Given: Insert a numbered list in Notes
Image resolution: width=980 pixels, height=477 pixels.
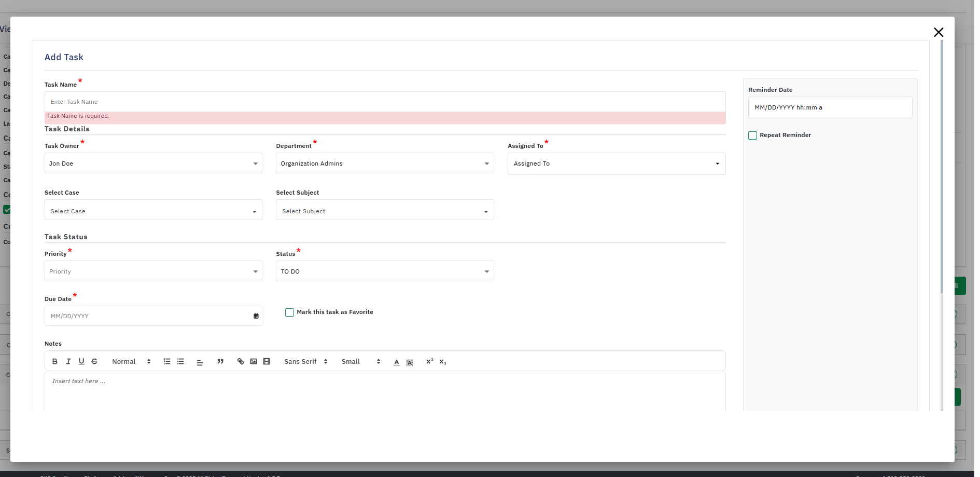Looking at the screenshot, I should [x=167, y=362].
